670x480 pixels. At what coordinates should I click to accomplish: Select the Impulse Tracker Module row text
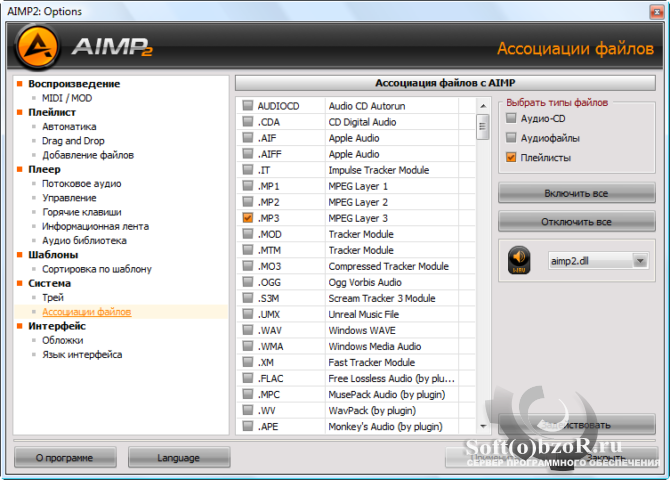[379, 170]
